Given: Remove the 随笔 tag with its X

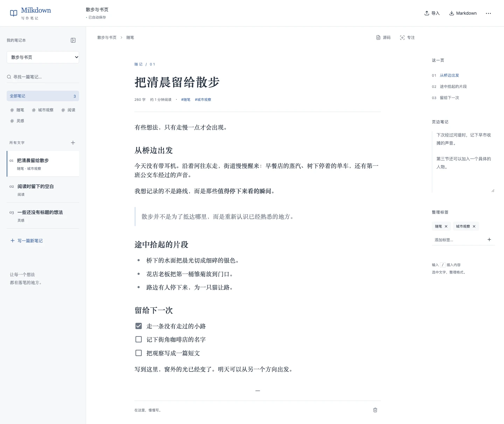Looking at the screenshot, I should 446,227.
